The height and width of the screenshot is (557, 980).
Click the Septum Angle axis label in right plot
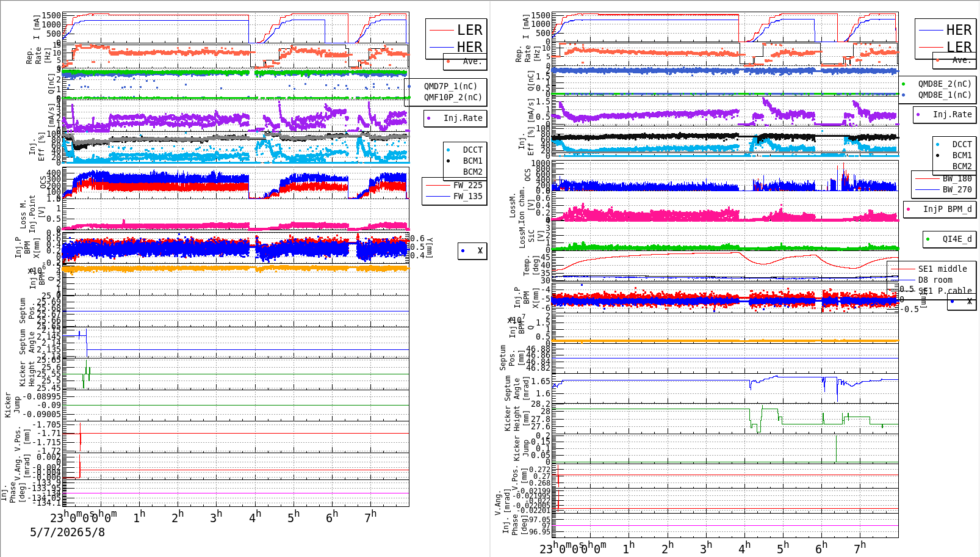[x=517, y=388]
